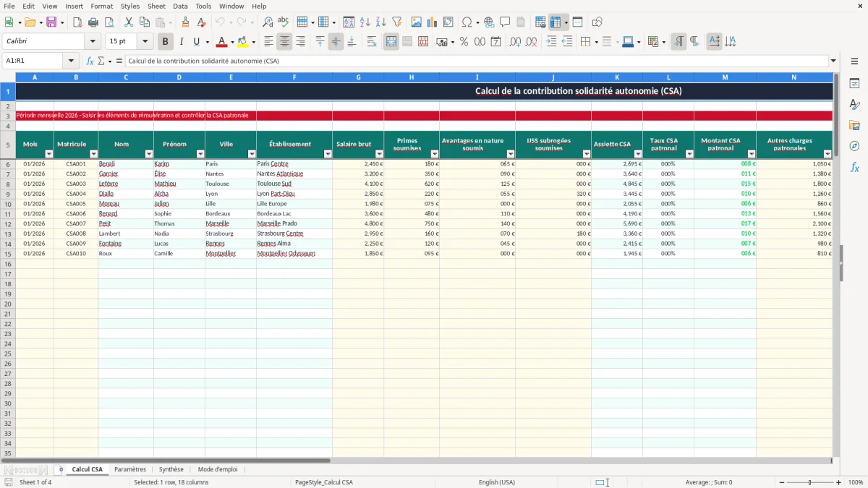
Task: Toggle Freeze Rows and Columns
Action: point(556,22)
